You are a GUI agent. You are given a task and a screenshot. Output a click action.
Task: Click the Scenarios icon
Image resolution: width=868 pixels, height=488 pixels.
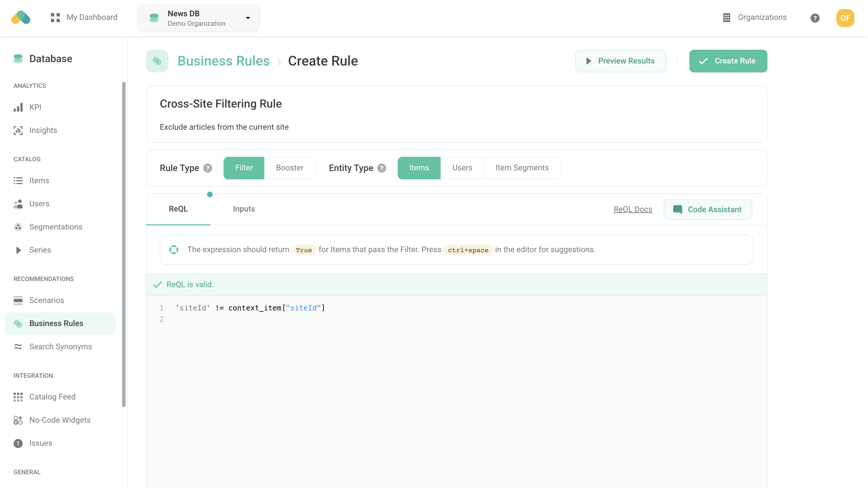[18, 300]
